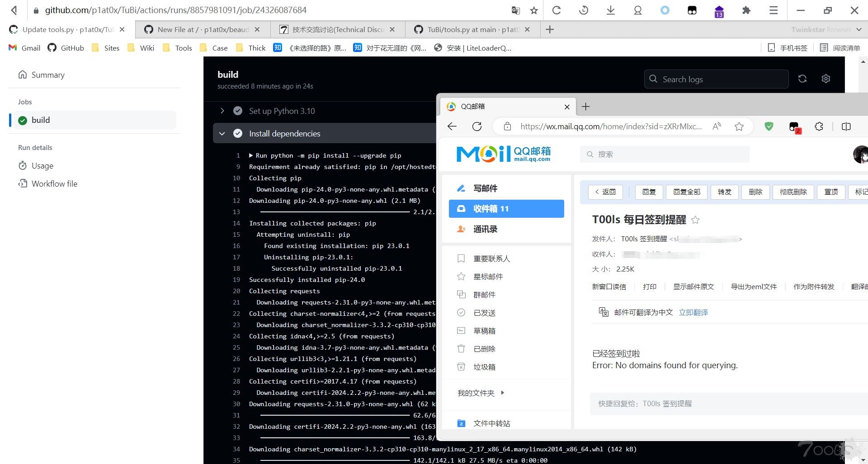Viewport: 868px width, 464px height.
Task: Switch to the 技术交流讨论 Technical Discussion tab
Action: pyautogui.click(x=338, y=29)
